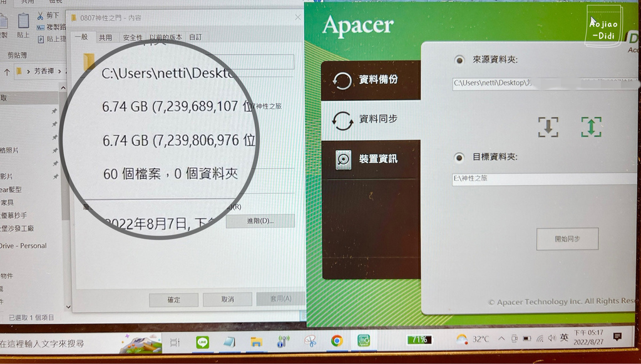Screen dimensions: 641x364
Task: Click the source folder path field
Action: point(546,84)
